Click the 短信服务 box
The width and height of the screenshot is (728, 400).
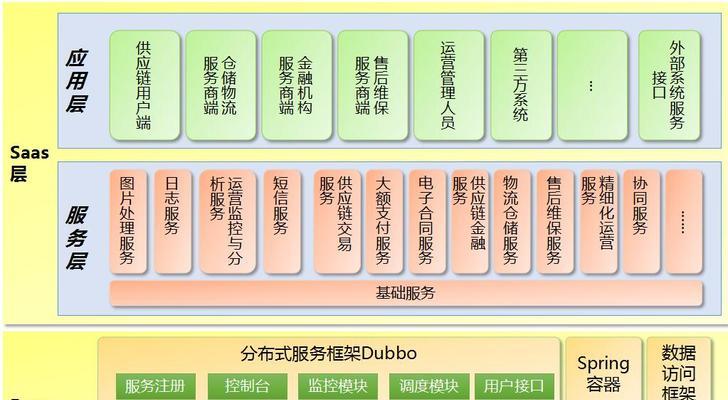(x=282, y=222)
